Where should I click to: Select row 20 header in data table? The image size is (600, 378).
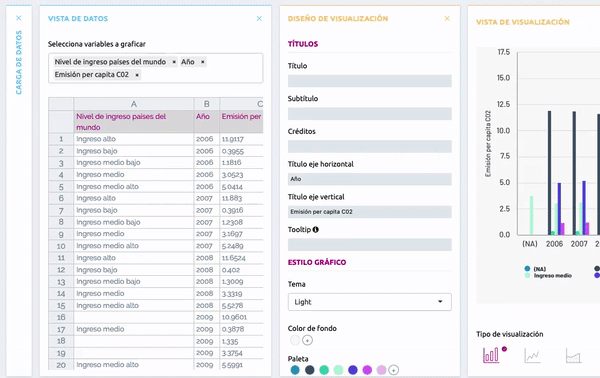[61, 365]
